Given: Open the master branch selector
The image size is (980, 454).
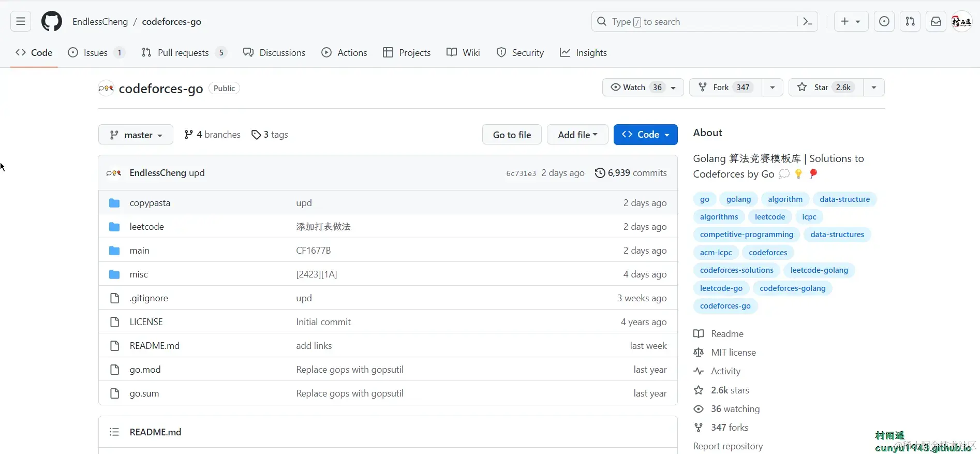Looking at the screenshot, I should 136,135.
